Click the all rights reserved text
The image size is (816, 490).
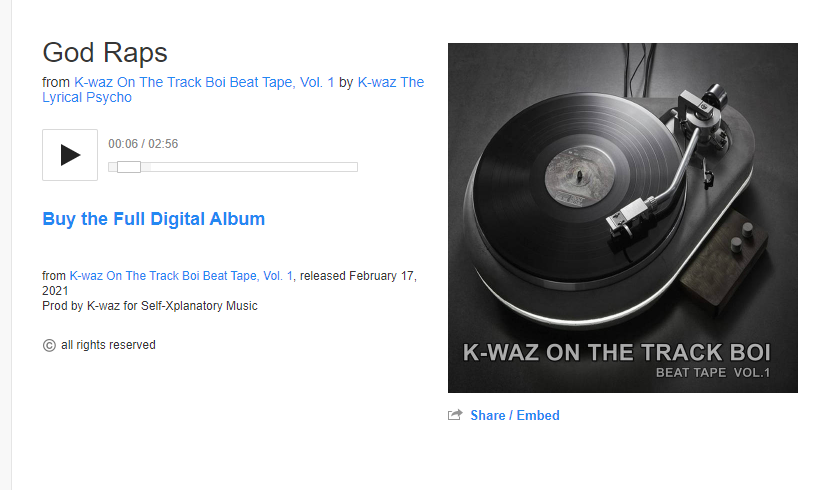(x=108, y=345)
